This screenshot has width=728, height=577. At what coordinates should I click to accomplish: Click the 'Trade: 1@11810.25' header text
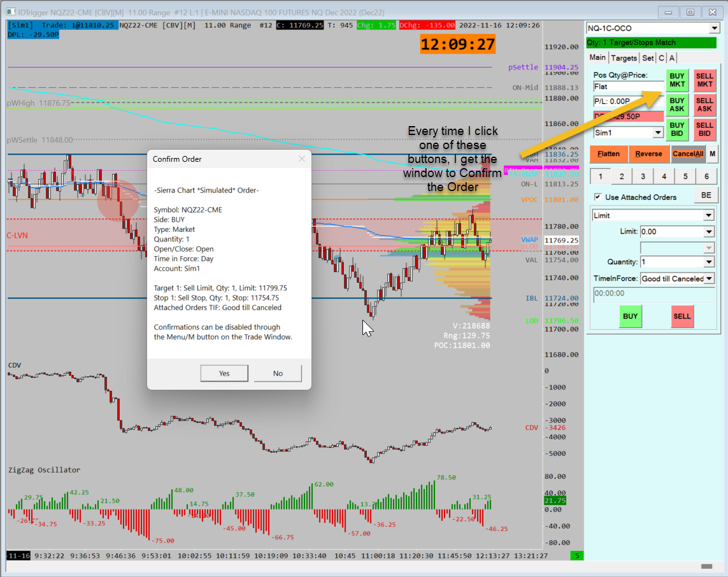[x=78, y=25]
